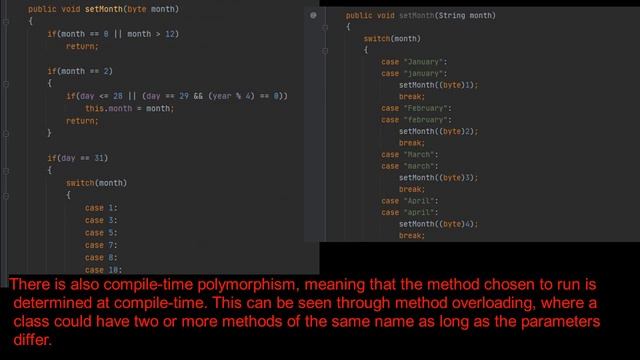Click 'break;' directly below setMonth((byte)4);
The width and height of the screenshot is (640, 360).
[x=412, y=236]
